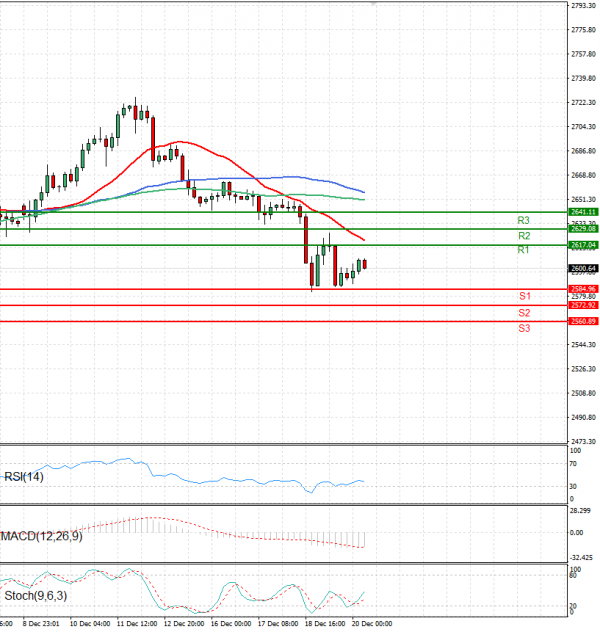This screenshot has height=632, width=600.
Task: Click the 2473.30 price axis value
Action: click(583, 442)
